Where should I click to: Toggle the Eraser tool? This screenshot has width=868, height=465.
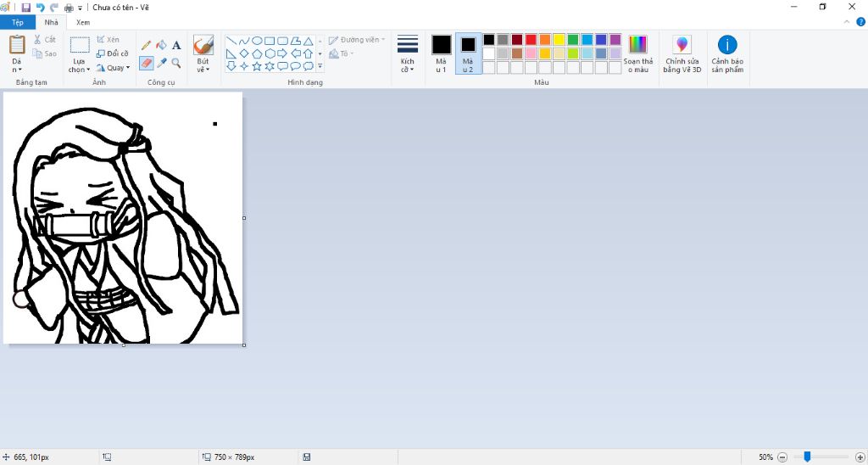coord(146,63)
